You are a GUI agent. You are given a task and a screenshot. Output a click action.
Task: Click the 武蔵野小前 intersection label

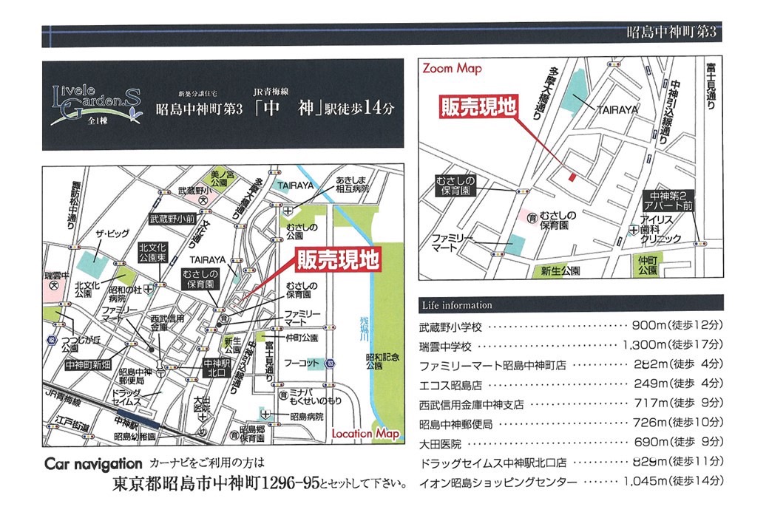tap(172, 219)
